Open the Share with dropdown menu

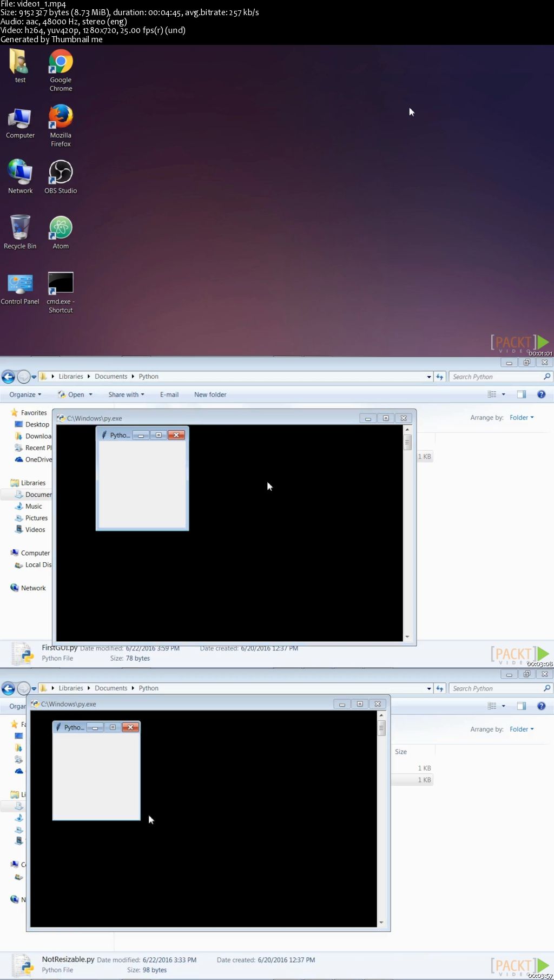point(126,394)
